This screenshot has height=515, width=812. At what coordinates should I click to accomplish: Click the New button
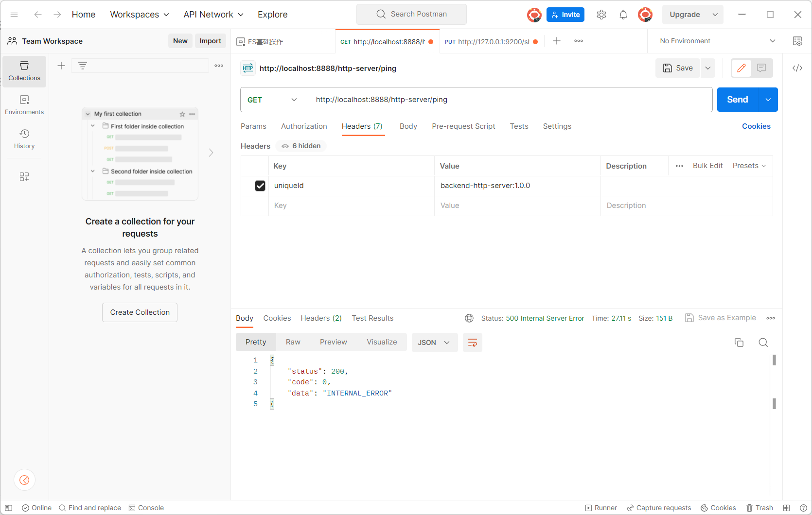[x=180, y=41]
